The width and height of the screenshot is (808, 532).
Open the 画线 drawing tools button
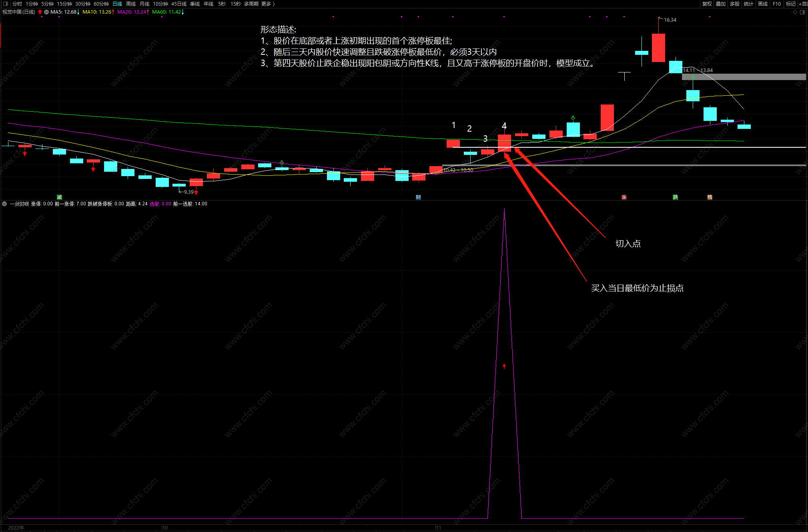tap(763, 4)
